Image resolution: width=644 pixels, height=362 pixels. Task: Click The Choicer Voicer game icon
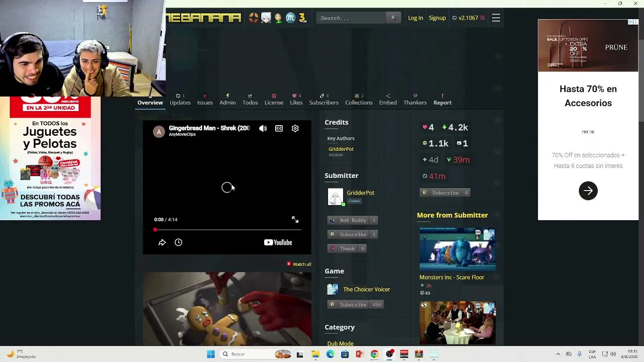click(x=333, y=289)
